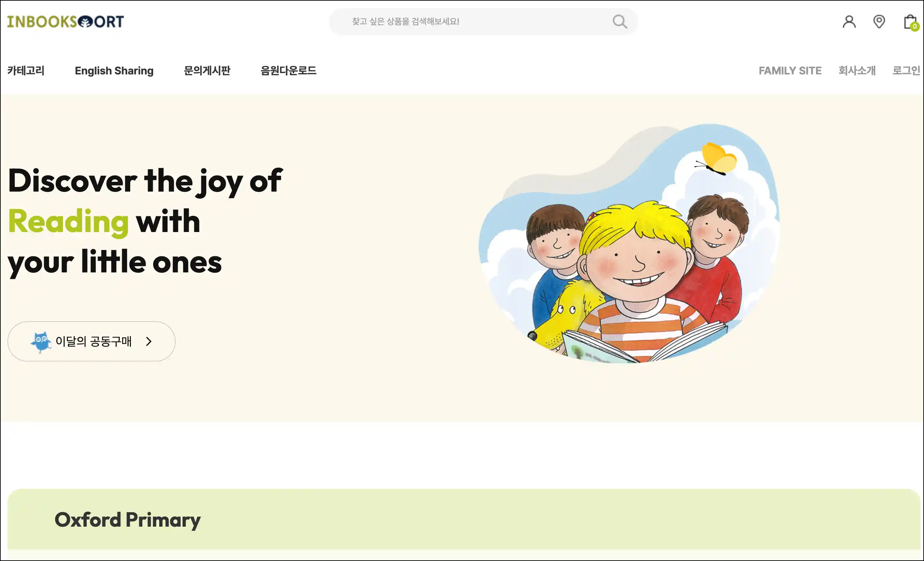
Task: Click the hero headline 'Discover the joy of Reading'
Action: (x=145, y=201)
